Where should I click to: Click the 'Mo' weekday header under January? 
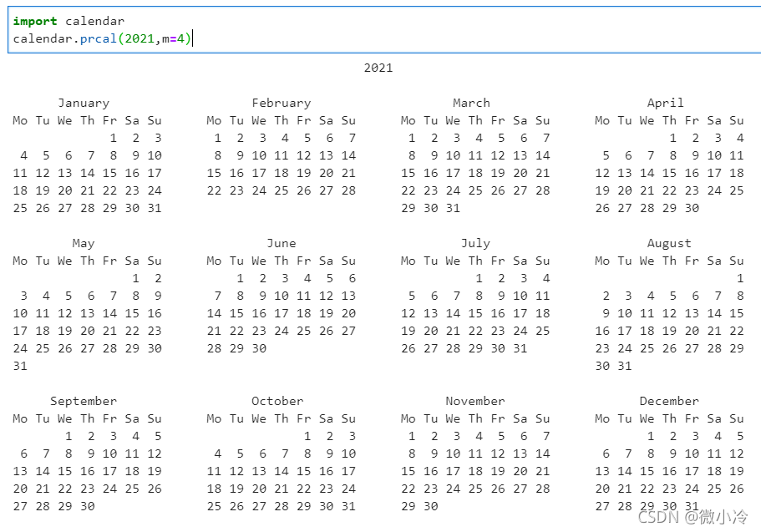(x=20, y=120)
